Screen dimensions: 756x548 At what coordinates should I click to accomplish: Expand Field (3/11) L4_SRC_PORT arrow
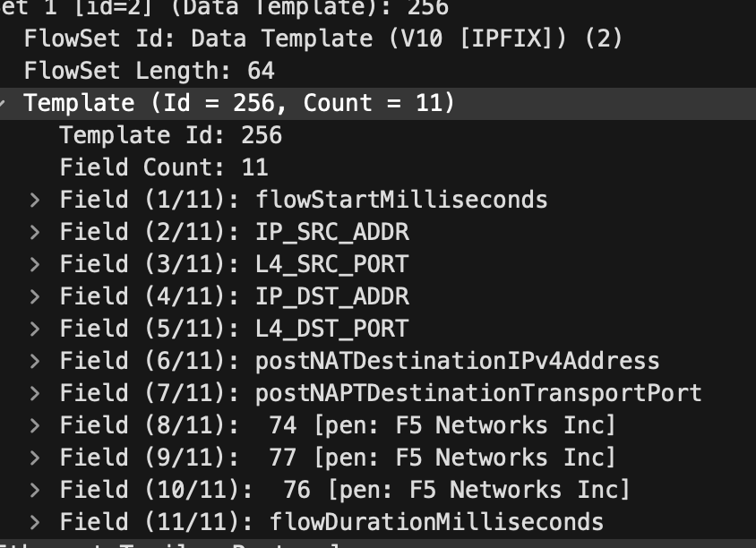pos(35,264)
